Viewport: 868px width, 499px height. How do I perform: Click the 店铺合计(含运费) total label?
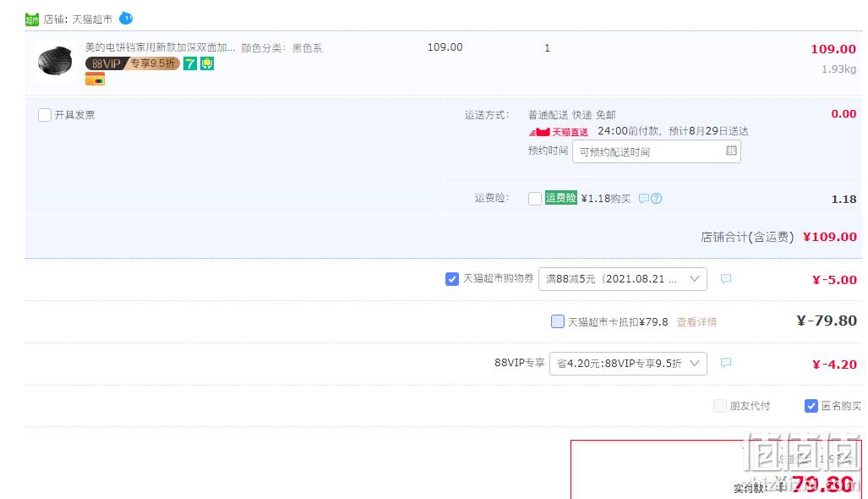(747, 237)
